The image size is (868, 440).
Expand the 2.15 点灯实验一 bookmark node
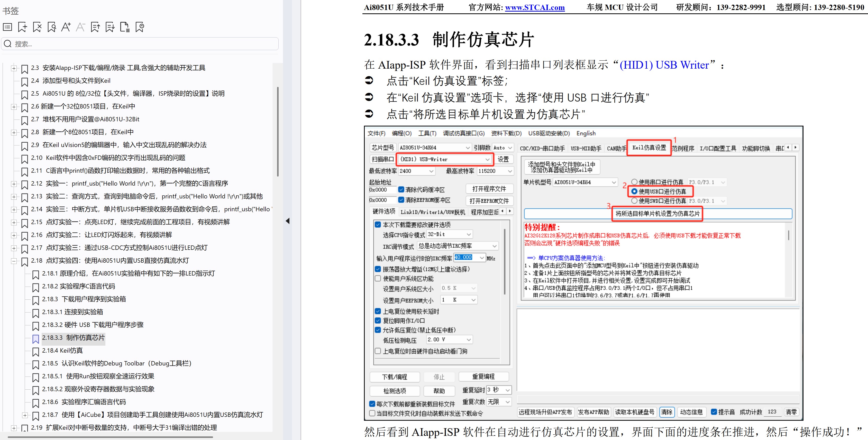(14, 222)
